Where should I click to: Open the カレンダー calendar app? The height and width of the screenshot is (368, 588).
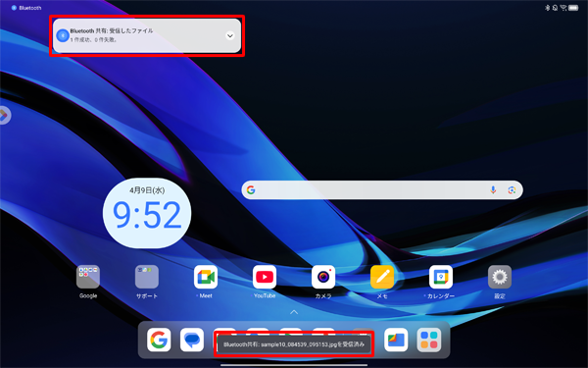click(441, 277)
